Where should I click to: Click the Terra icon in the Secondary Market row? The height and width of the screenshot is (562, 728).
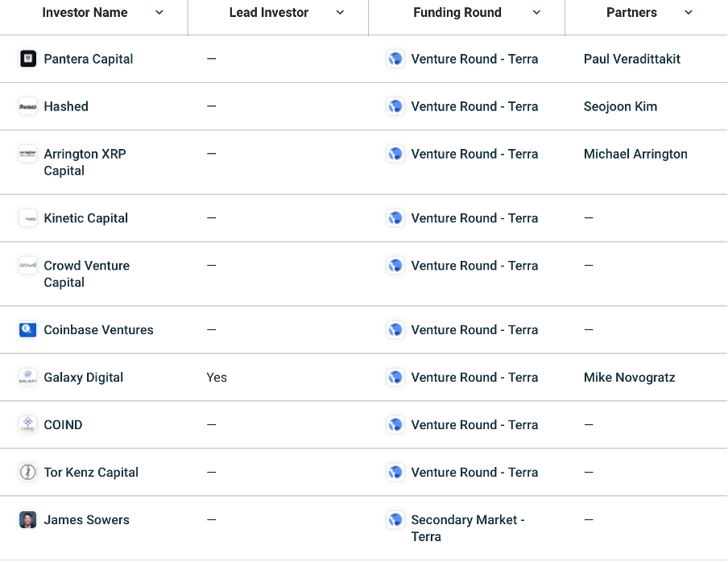[x=395, y=520]
